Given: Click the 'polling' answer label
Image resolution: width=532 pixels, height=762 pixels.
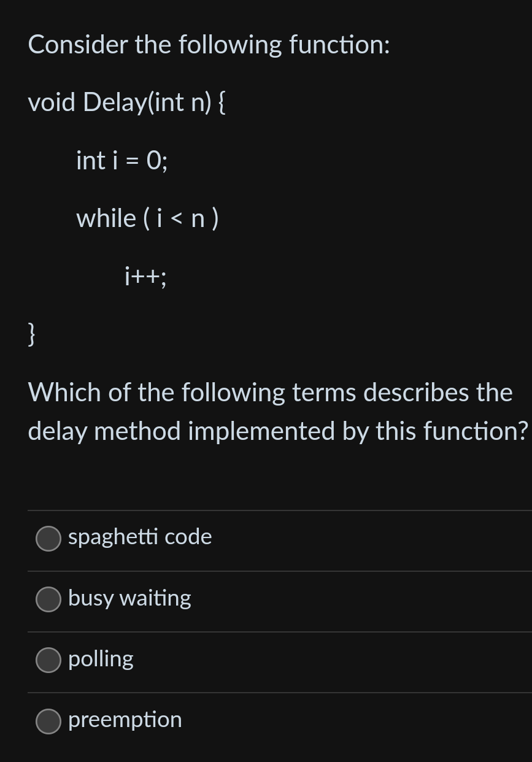Looking at the screenshot, I should (x=101, y=659).
